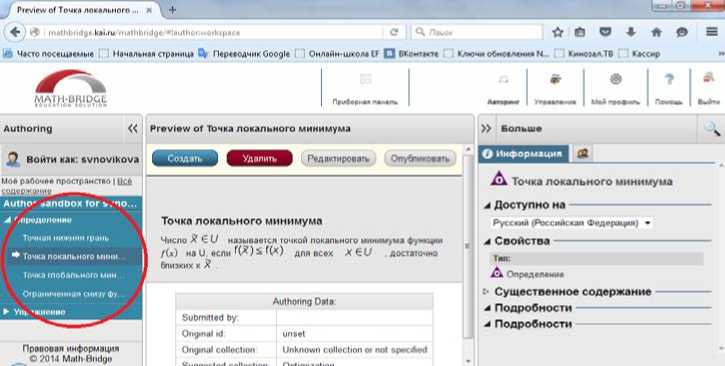
Task: Open the Авторинг authoring toolbar icon
Action: (x=503, y=80)
